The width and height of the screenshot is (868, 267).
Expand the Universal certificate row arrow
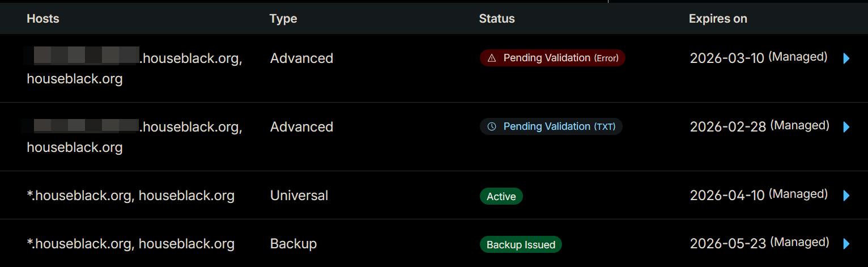click(x=846, y=196)
